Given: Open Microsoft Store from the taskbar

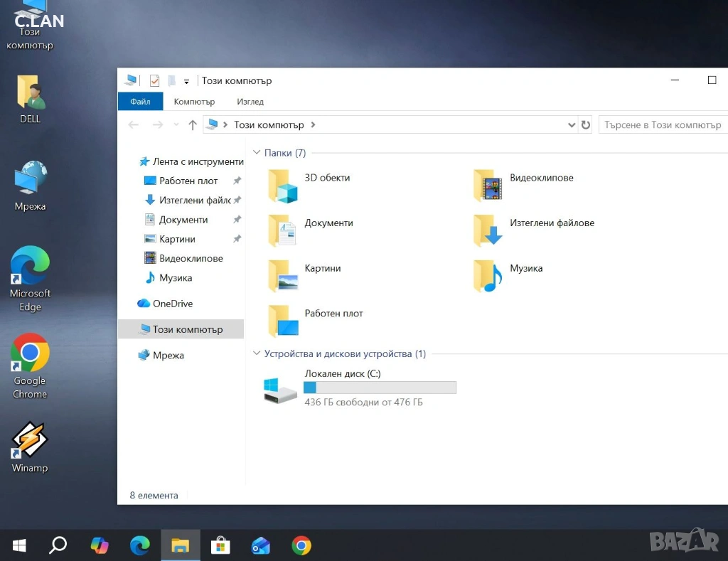Looking at the screenshot, I should tap(220, 545).
